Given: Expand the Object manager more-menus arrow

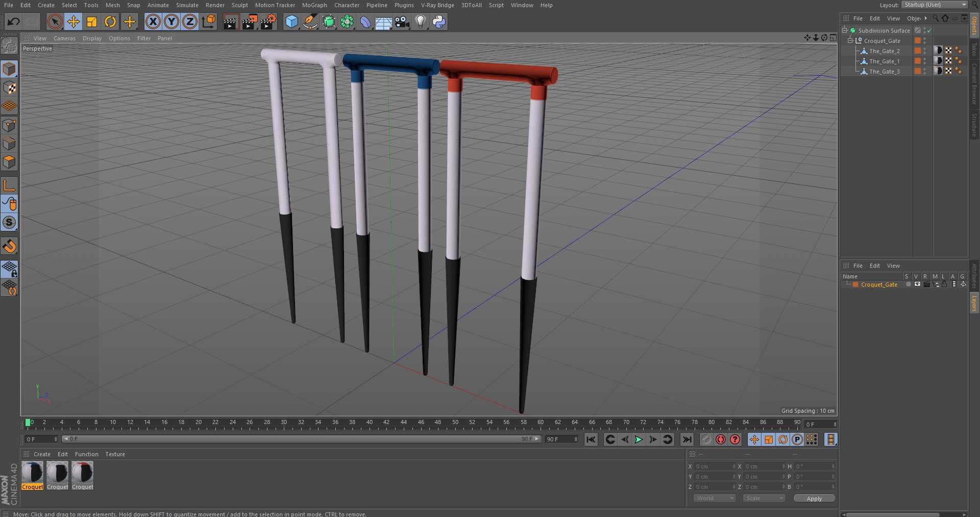Looking at the screenshot, I should point(926,18).
